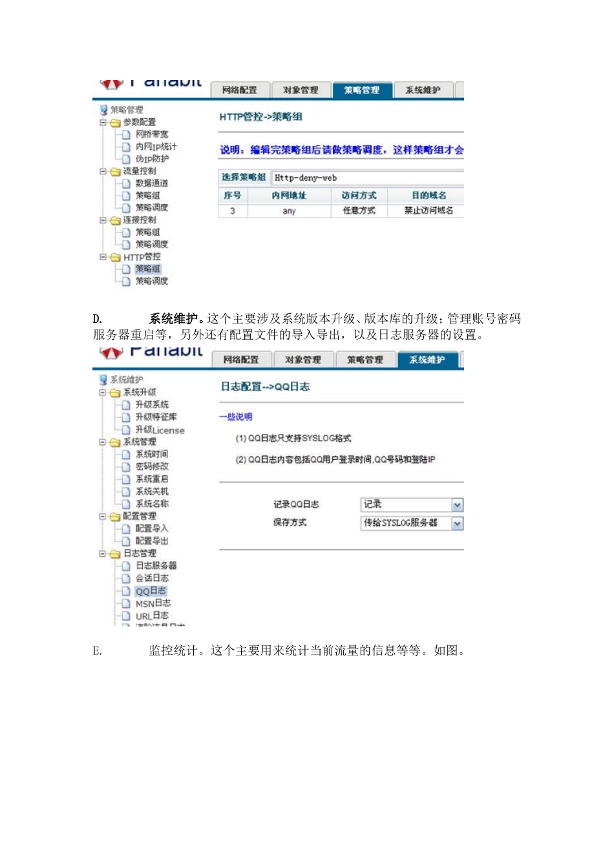Click the Panabit logo in the upper screenshot
614x868 pixels.
pos(151,83)
